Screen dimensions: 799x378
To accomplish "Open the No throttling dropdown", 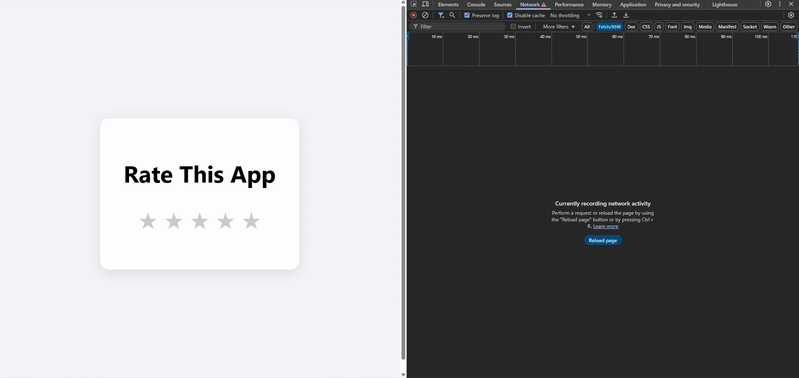I will tap(570, 15).
